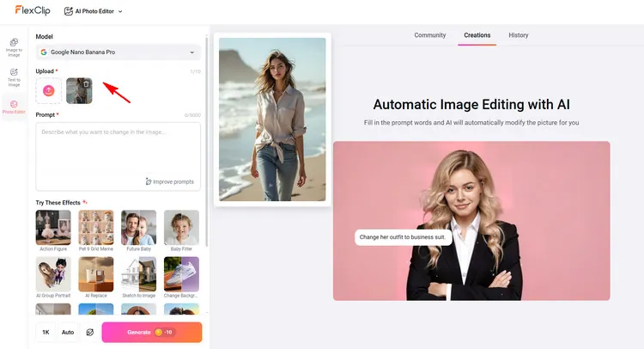Select the Photo Editor sidebar icon

pos(14,107)
